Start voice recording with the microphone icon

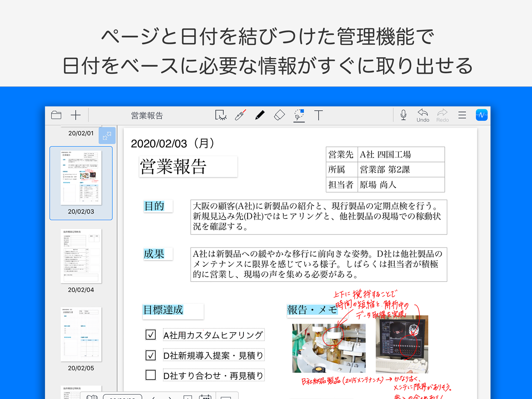(x=403, y=115)
